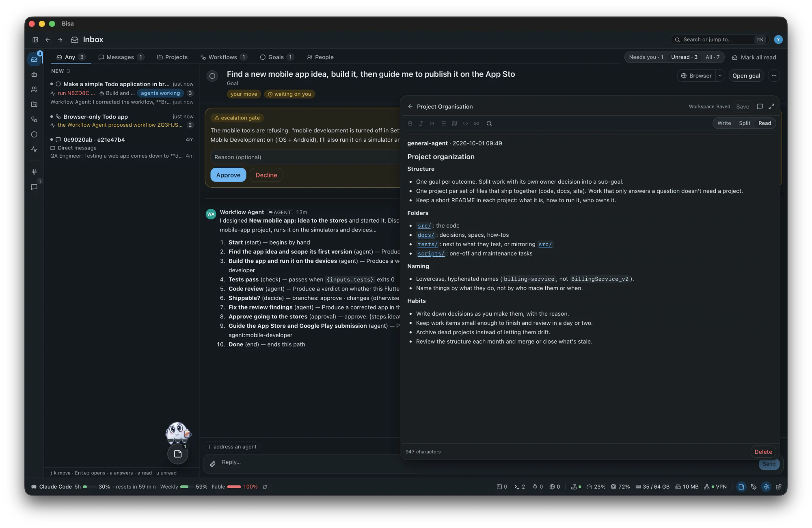Insert a bulleted list in the note editor
Viewport: 812px width, 528px height.
pos(443,123)
